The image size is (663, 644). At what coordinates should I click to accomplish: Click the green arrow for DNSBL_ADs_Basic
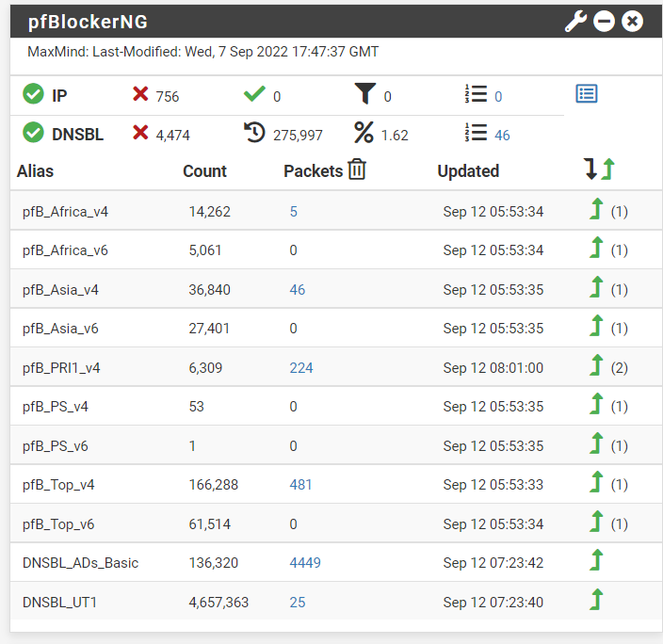(x=596, y=560)
